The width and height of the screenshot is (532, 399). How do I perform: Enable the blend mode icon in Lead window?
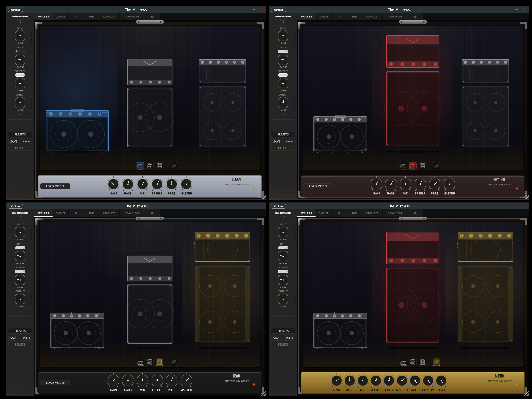tap(173, 362)
